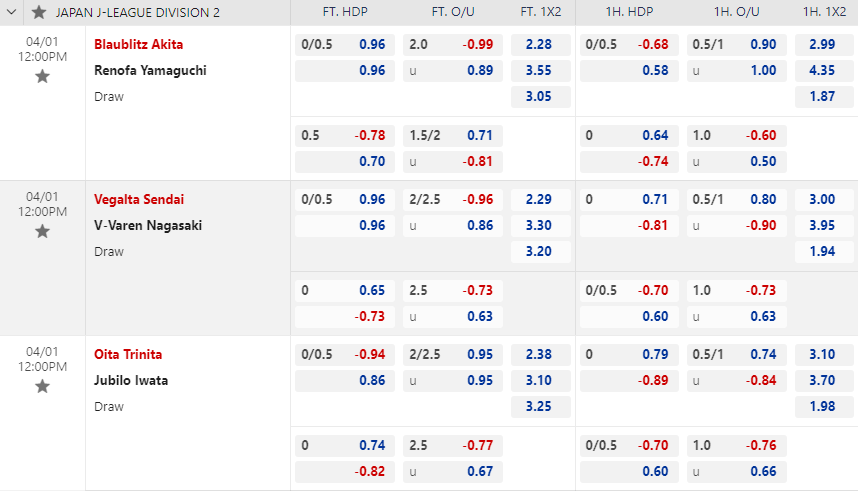
Task: Open Renofa Yamaguchi team link
Action: (x=150, y=71)
